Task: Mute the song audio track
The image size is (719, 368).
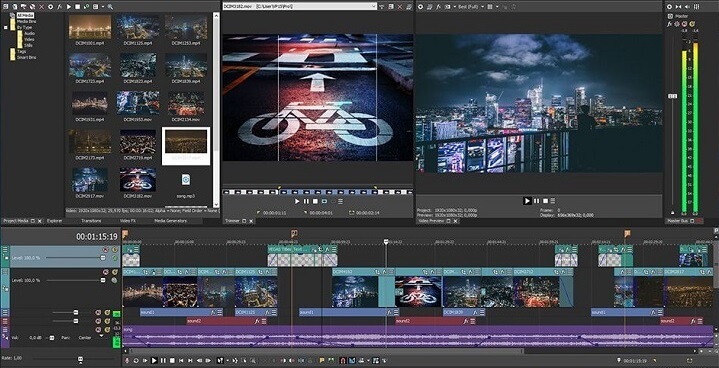Action: click(98, 329)
